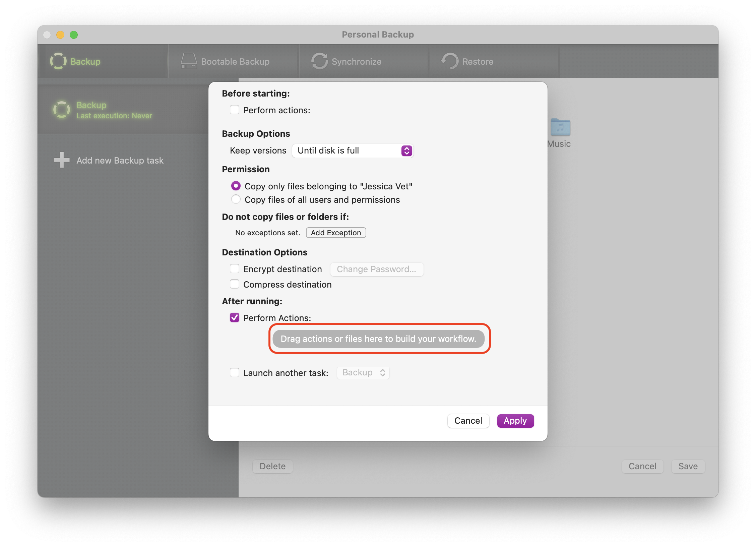The width and height of the screenshot is (756, 547).
Task: Enable Launch another task checkbox
Action: click(235, 373)
